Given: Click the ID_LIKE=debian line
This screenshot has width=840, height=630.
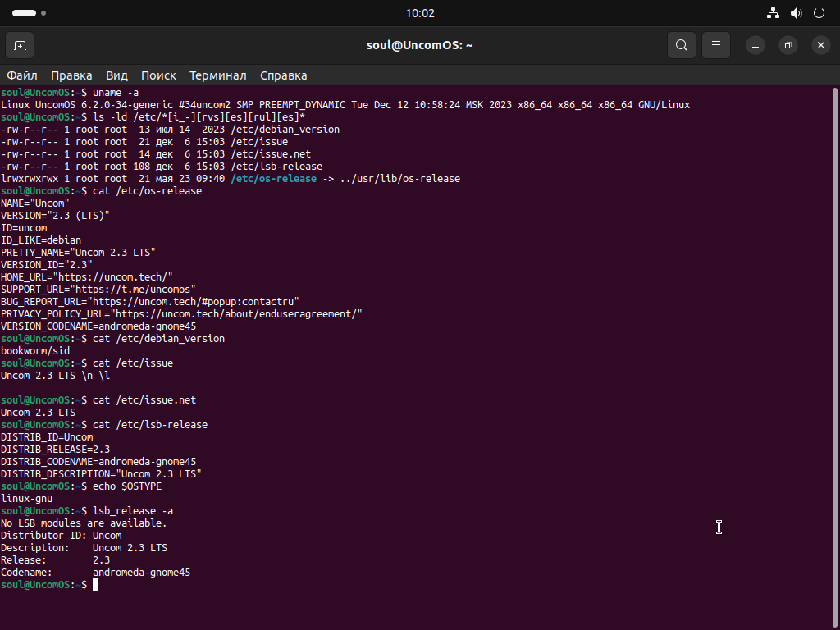Looking at the screenshot, I should tap(41, 240).
